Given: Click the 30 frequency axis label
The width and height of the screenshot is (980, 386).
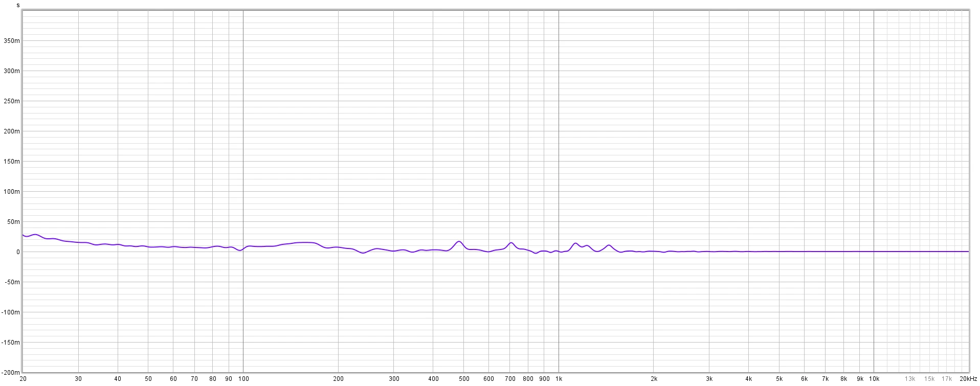Looking at the screenshot, I should (78, 379).
